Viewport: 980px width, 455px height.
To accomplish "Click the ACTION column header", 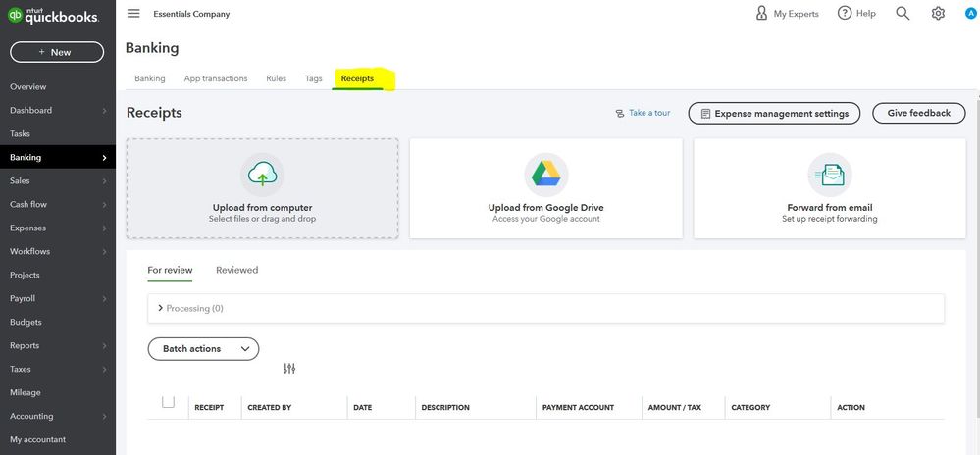I will (851, 408).
